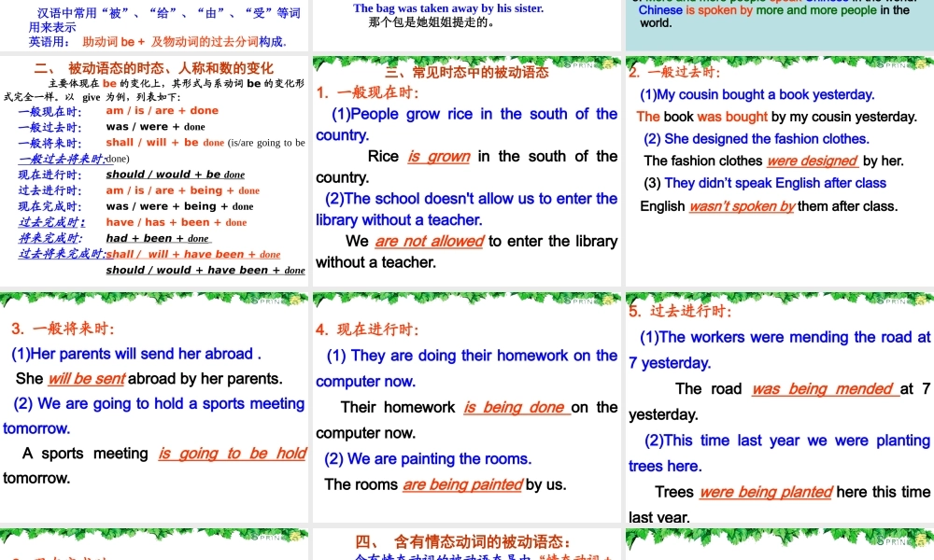Click 'The book was bought by my cousin yesterday.'
934x560 pixels.
click(777, 117)
